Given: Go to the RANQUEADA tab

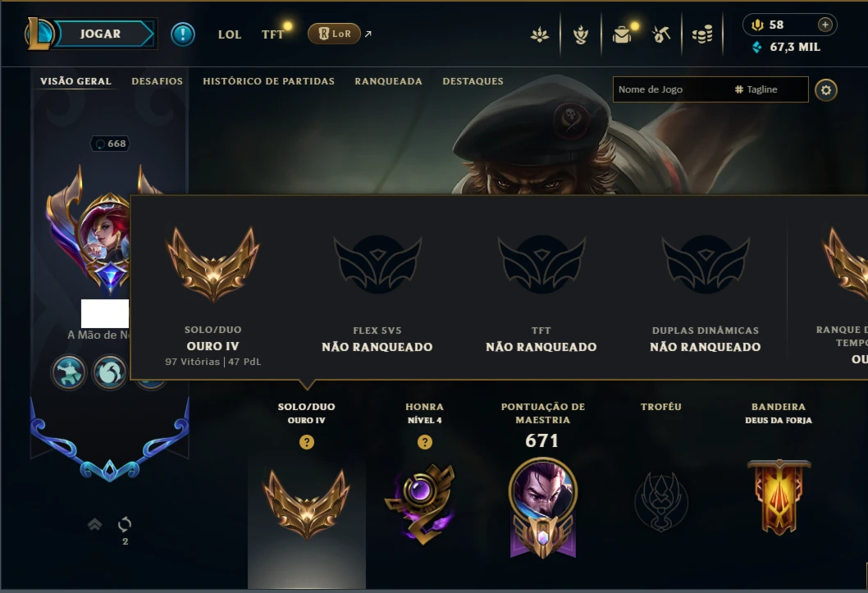Looking at the screenshot, I should coord(389,81).
